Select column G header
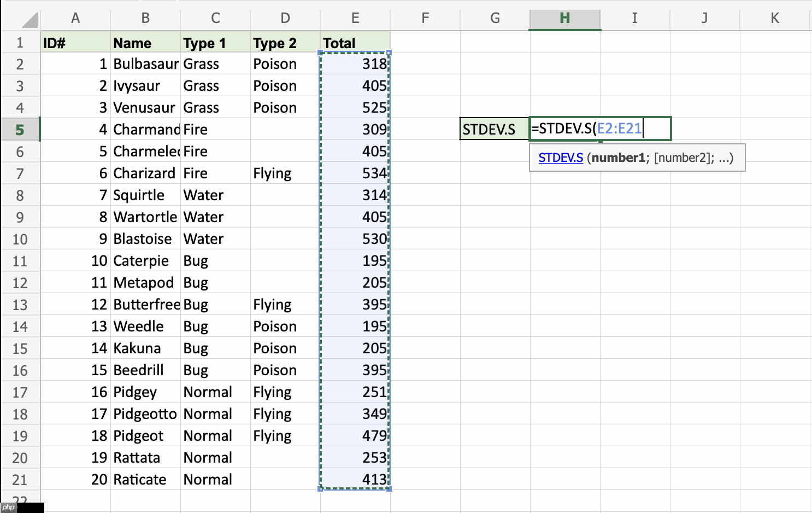 495,18
